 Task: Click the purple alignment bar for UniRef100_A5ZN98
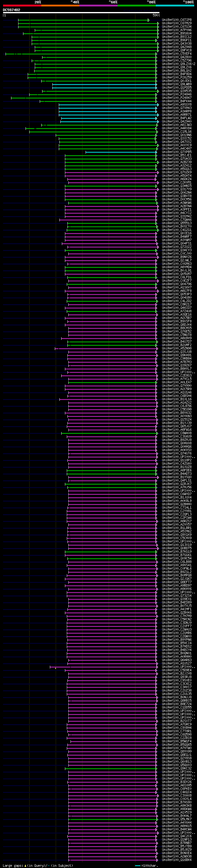pos(106,349)
